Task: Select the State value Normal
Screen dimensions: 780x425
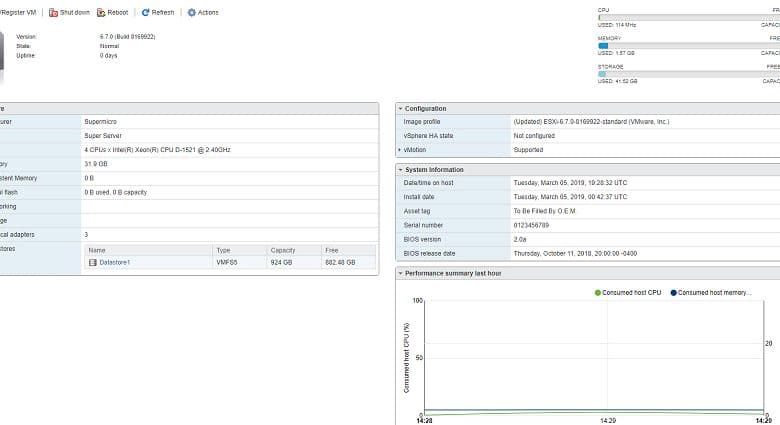Action: click(x=109, y=46)
